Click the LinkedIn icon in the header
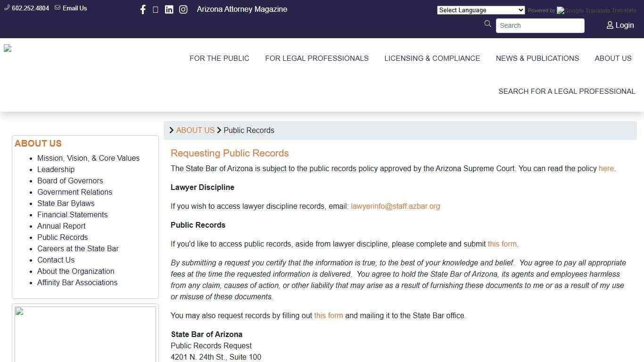644x362 pixels. (x=169, y=9)
